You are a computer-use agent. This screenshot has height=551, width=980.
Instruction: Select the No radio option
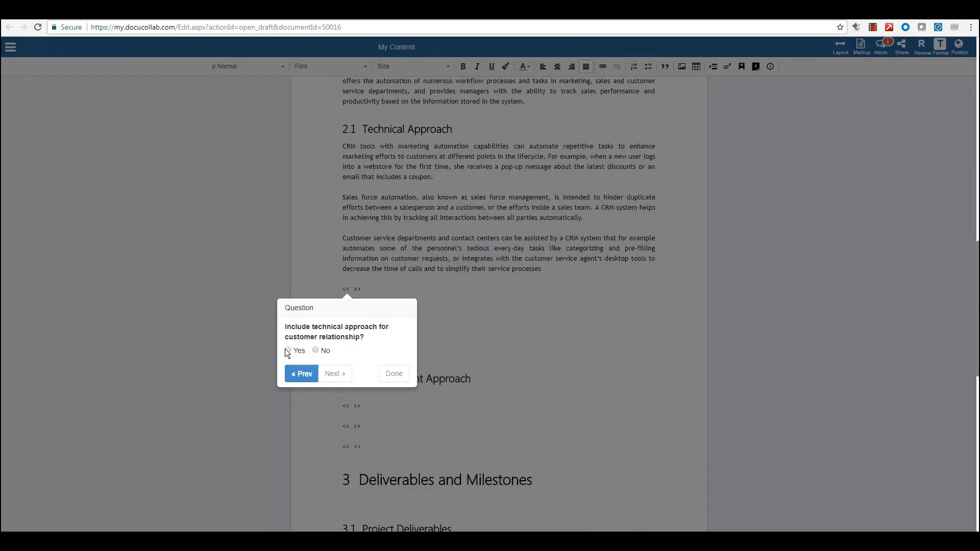pos(315,350)
